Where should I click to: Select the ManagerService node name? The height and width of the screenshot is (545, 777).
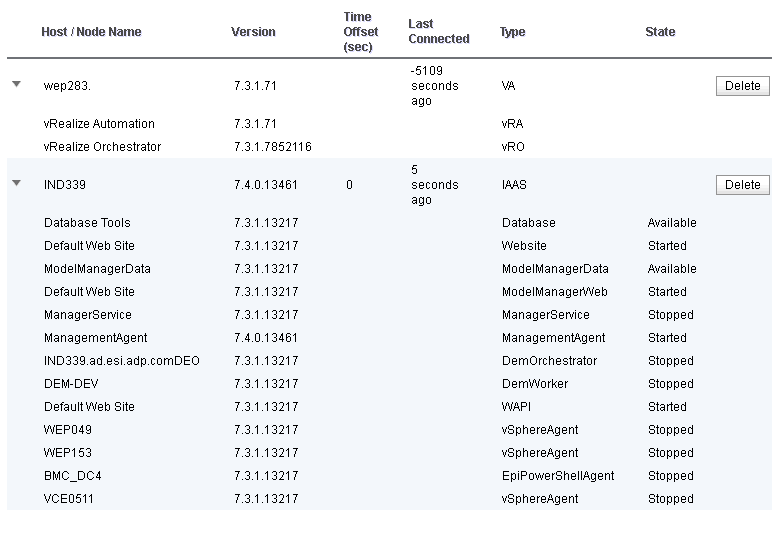coord(88,315)
